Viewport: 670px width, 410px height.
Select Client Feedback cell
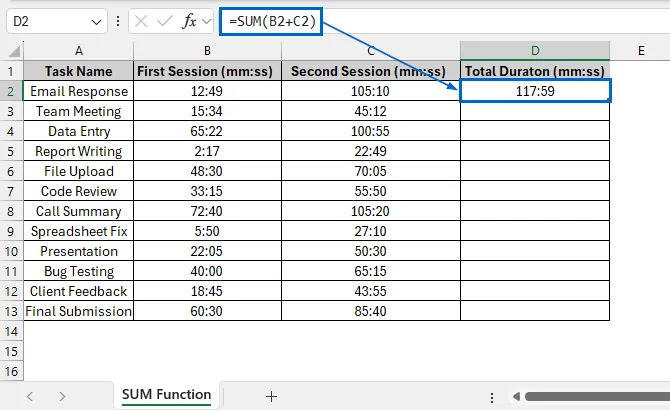(79, 291)
